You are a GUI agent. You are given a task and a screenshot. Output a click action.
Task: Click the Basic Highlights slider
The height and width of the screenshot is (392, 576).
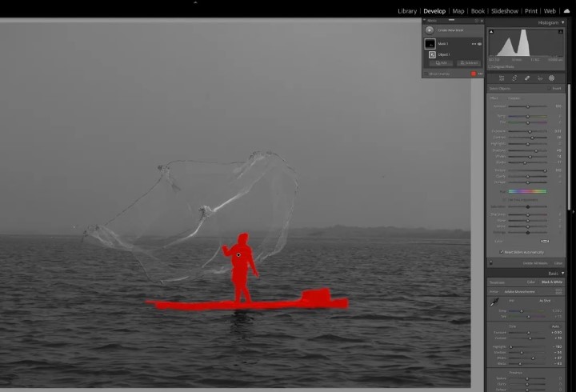click(527, 347)
